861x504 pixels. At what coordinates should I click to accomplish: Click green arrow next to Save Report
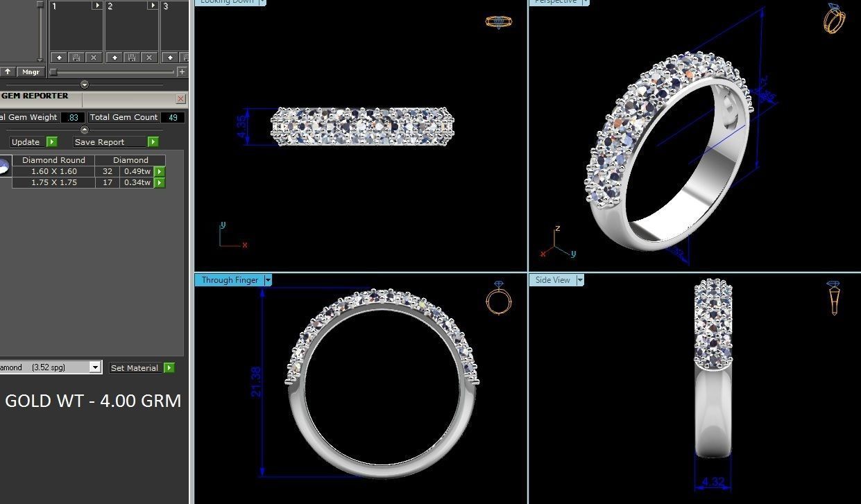coord(153,142)
